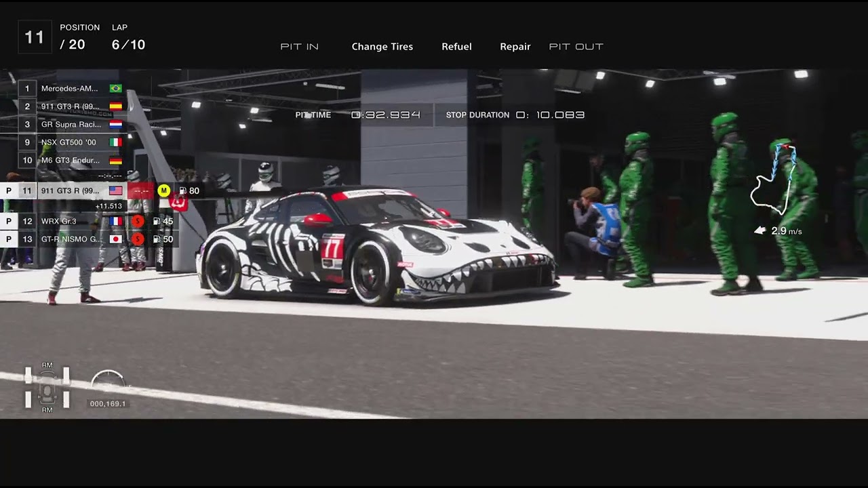Click the fuel pump icon showing 50
Viewport: 868px width, 488px height.
(157, 239)
